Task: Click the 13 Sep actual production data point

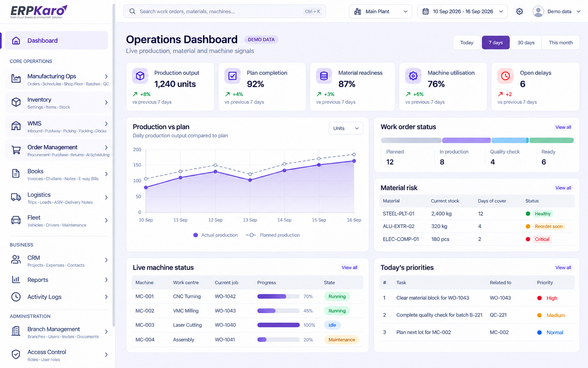Action: 250,180
